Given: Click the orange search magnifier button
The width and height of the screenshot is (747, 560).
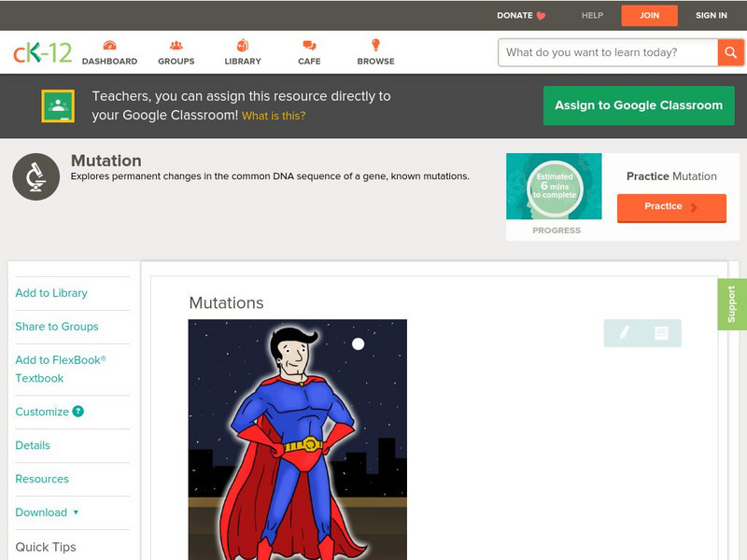Looking at the screenshot, I should coord(730,52).
